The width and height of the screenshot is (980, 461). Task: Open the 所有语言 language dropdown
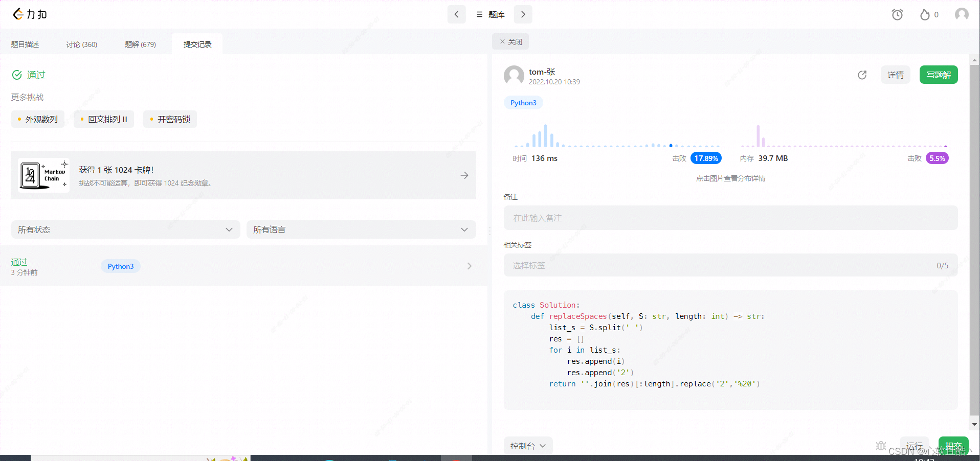click(361, 229)
